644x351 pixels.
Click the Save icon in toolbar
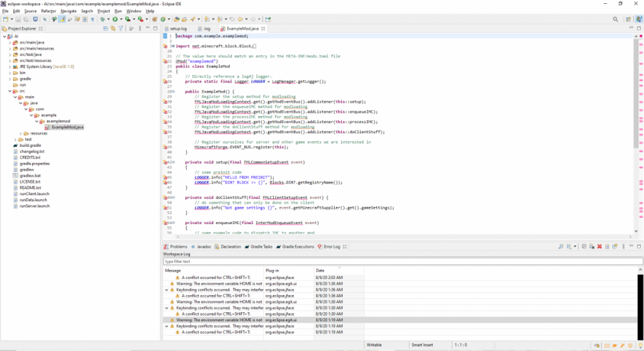pos(18,19)
